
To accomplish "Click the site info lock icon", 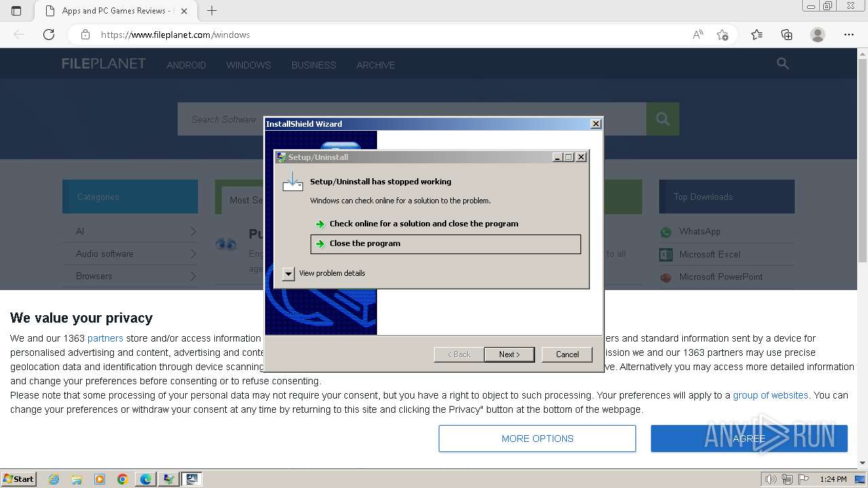I will tap(85, 35).
